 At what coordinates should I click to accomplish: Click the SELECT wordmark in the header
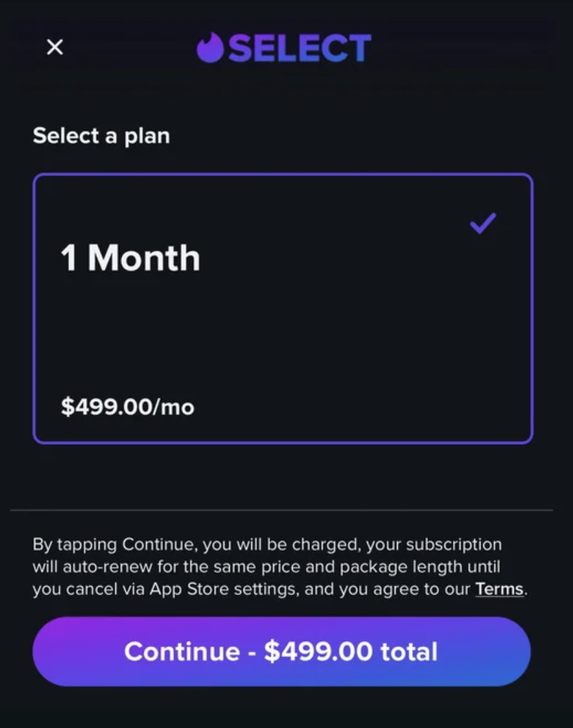[x=300, y=48]
